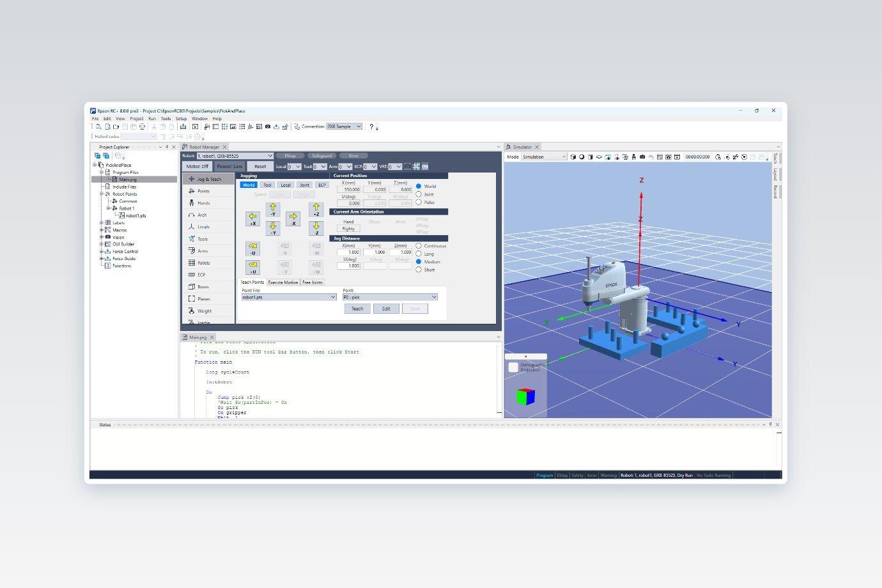Click the X(mm) jog distance field
The image size is (882, 588).
(348, 252)
